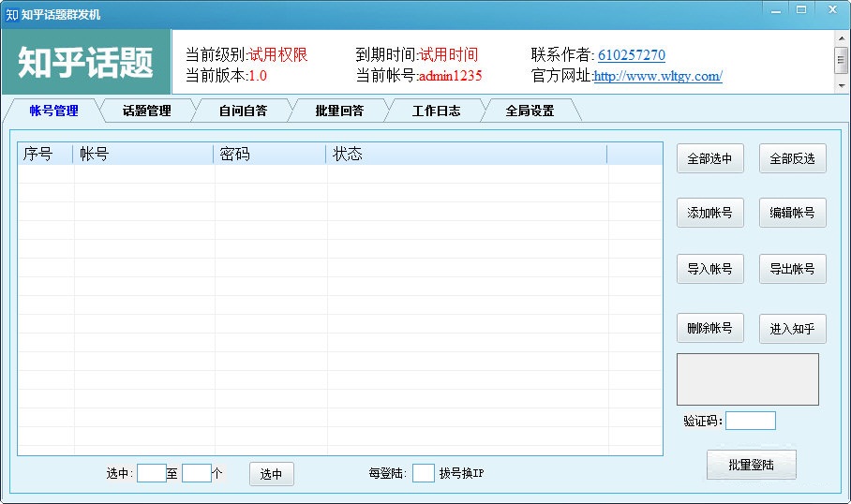
Task: Click the 密码 column header
Action: click(270, 154)
